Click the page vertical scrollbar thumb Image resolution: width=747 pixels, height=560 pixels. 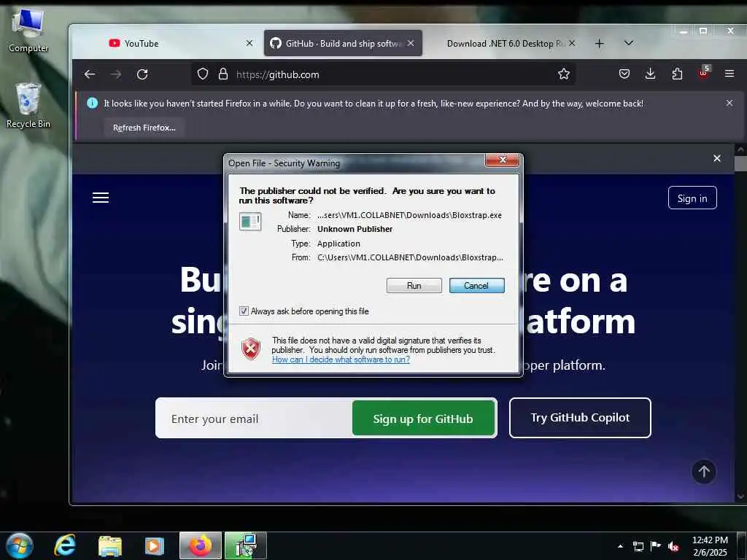click(740, 163)
